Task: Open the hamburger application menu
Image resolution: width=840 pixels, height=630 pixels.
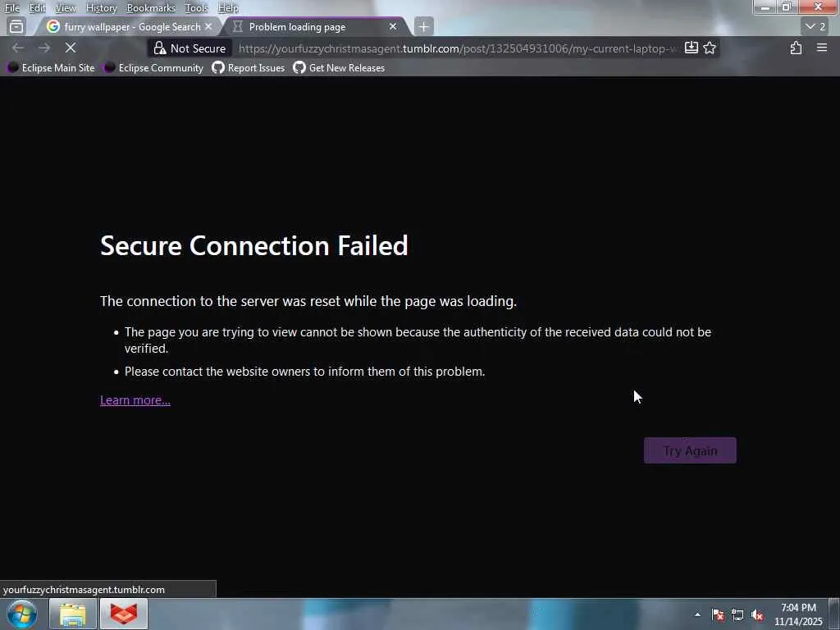Action: point(822,48)
